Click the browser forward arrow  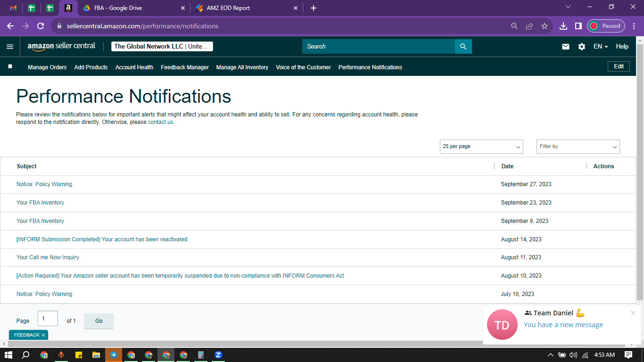[x=25, y=26]
